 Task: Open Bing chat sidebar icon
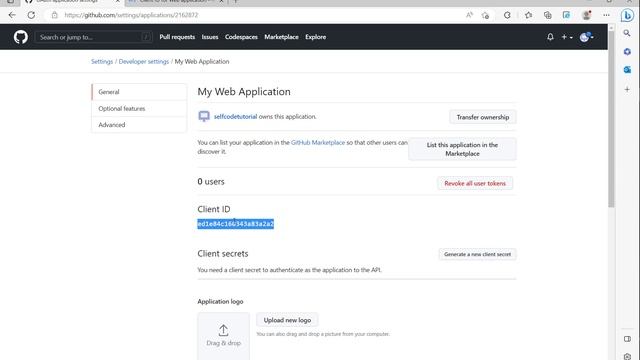627,15
